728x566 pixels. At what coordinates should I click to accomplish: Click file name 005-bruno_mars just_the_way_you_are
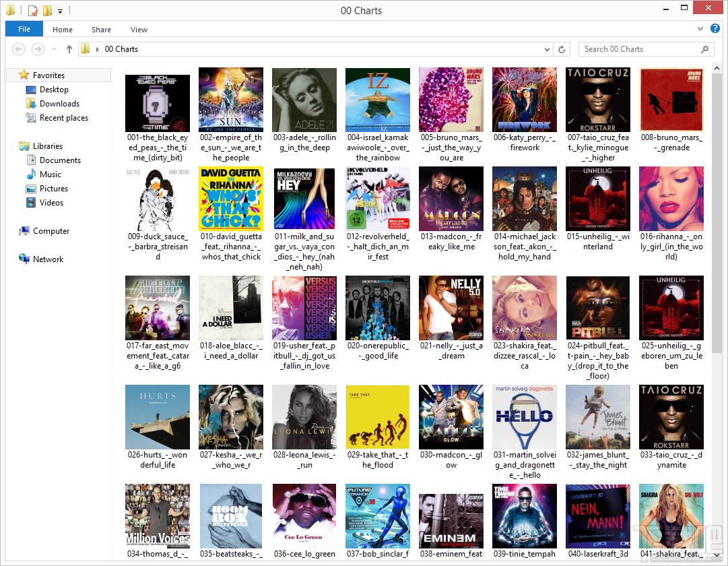coord(451,148)
